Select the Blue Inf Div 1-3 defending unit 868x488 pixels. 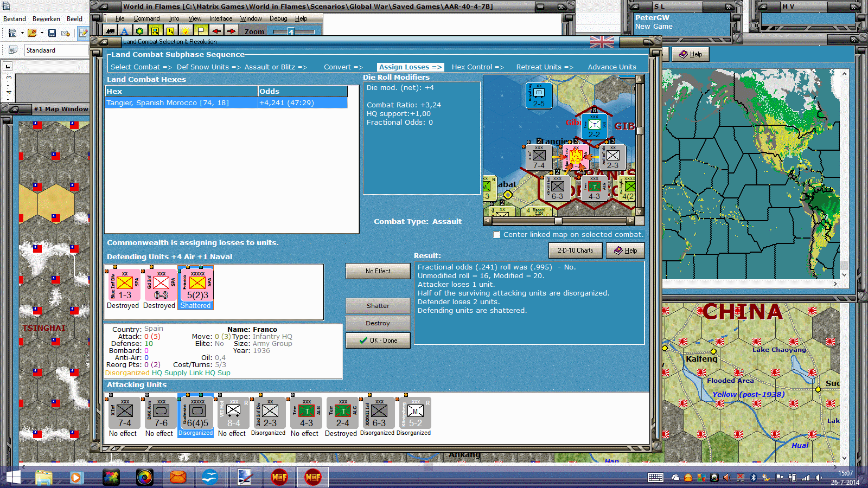[123, 286]
